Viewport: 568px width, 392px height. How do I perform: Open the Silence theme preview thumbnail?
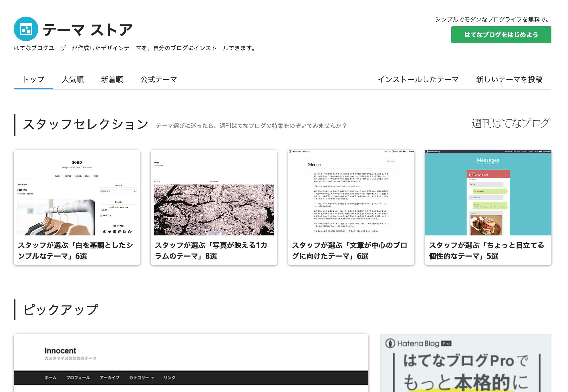pyautogui.click(x=351, y=193)
